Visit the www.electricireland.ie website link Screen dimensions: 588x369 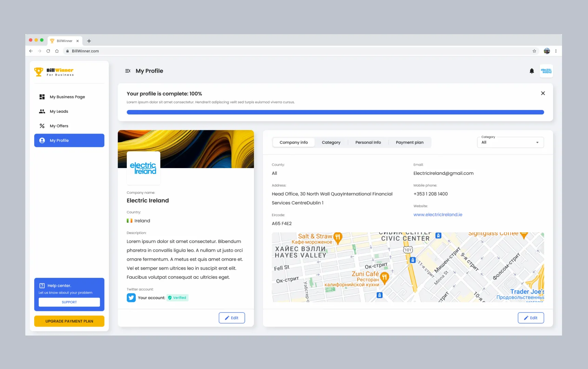pos(438,215)
